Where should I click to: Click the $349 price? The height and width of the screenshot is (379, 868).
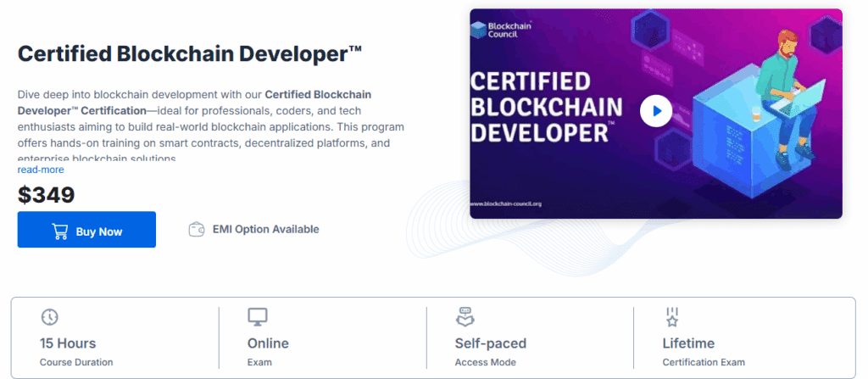coord(46,194)
